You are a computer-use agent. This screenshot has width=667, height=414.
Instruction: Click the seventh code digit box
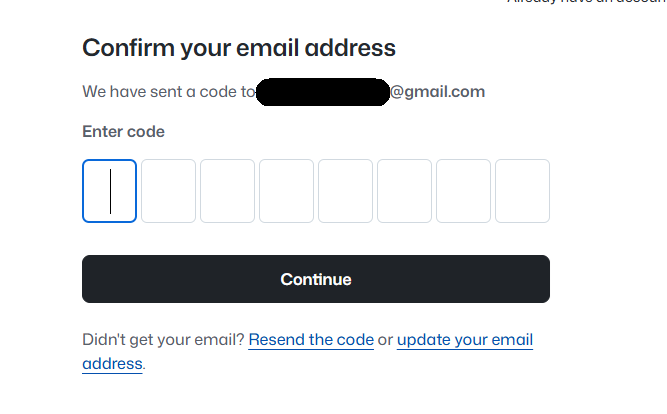(463, 191)
